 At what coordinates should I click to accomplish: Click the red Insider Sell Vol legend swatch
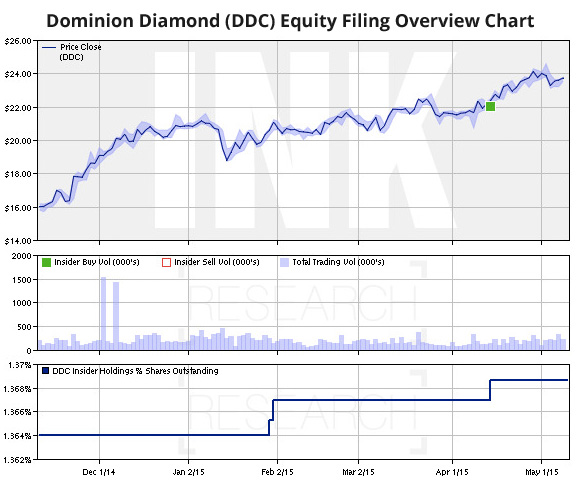click(166, 263)
